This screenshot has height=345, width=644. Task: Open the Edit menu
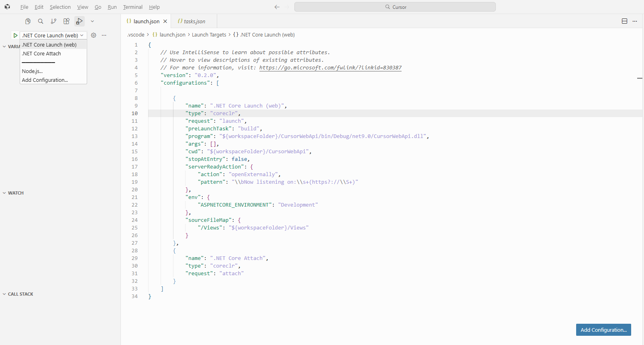[39, 7]
